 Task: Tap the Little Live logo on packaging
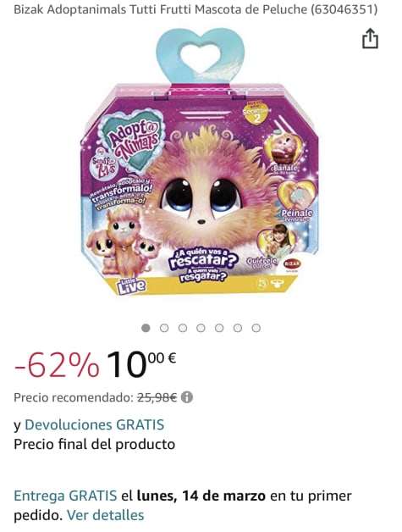point(131,285)
